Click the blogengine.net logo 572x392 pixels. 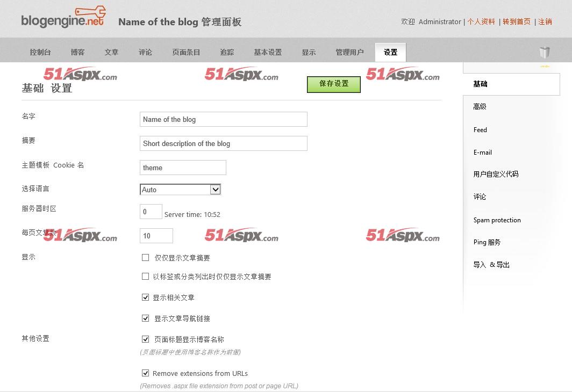point(63,17)
